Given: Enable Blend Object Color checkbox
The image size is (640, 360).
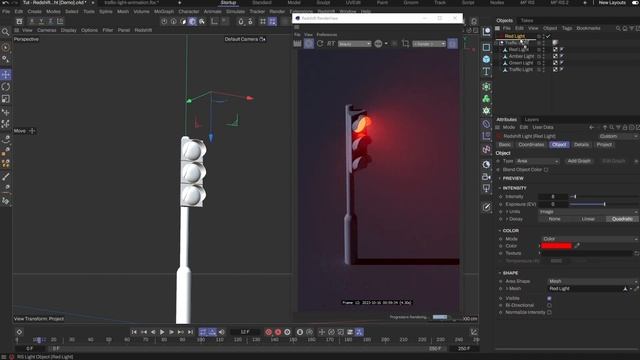Looking at the screenshot, I should point(546,170).
